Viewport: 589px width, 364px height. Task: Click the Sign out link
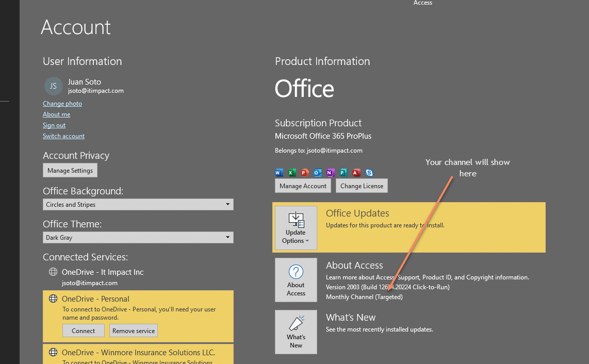click(x=54, y=125)
